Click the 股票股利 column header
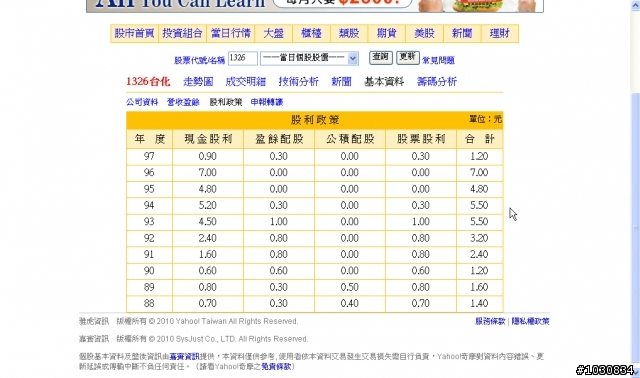 421,139
